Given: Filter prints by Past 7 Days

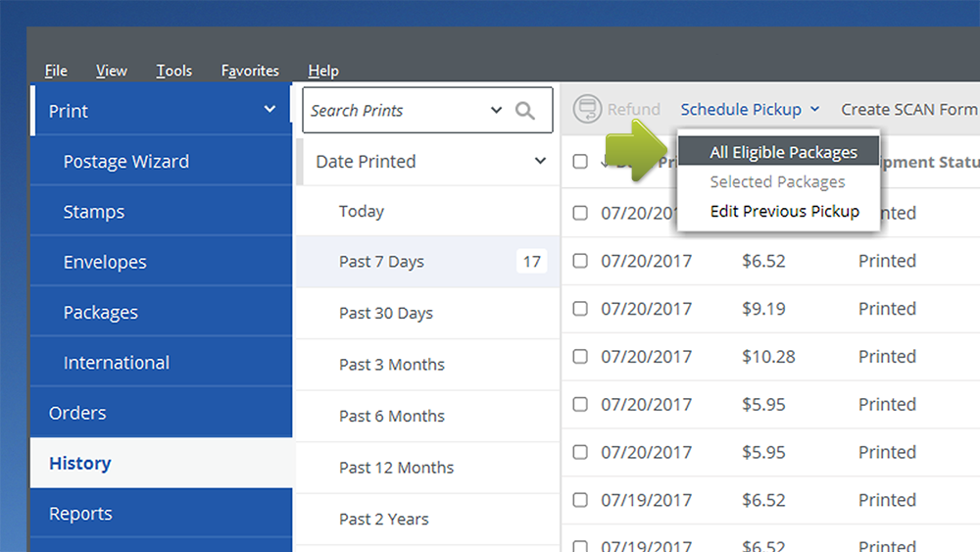Looking at the screenshot, I should [427, 262].
